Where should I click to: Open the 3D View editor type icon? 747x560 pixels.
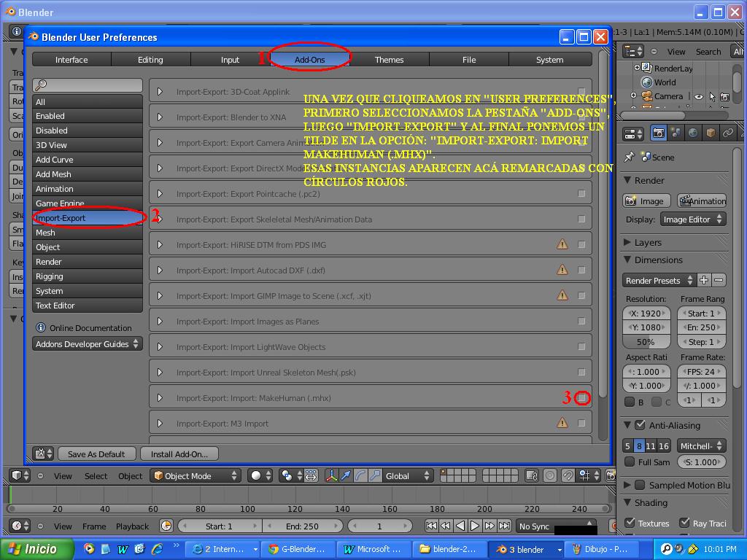pos(20,475)
